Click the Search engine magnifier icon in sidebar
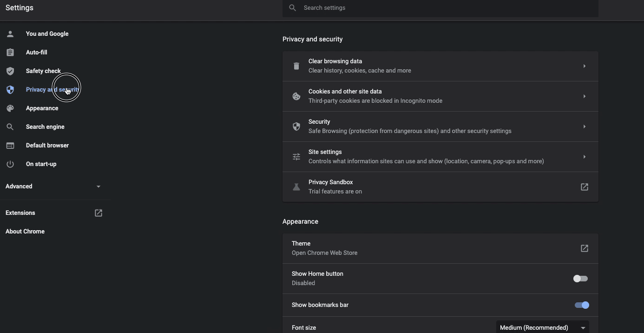Screen dimensions: 644x333 tap(10, 127)
